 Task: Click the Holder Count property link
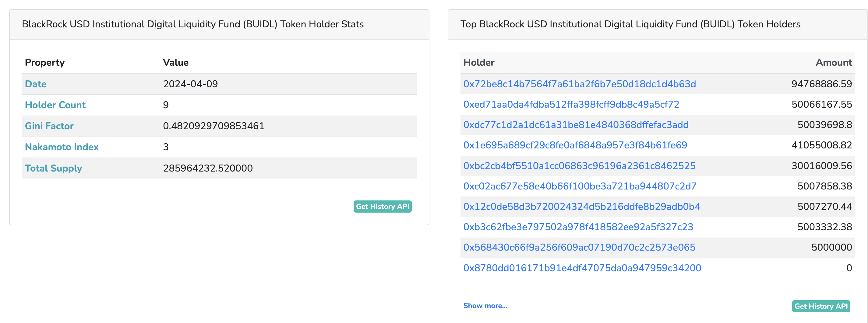coord(55,105)
